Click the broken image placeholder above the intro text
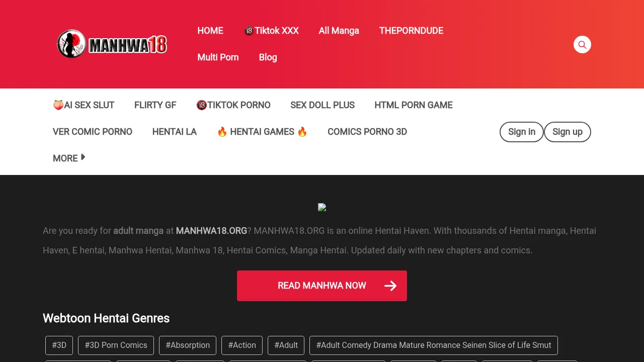644x362 pixels. pyautogui.click(x=322, y=207)
